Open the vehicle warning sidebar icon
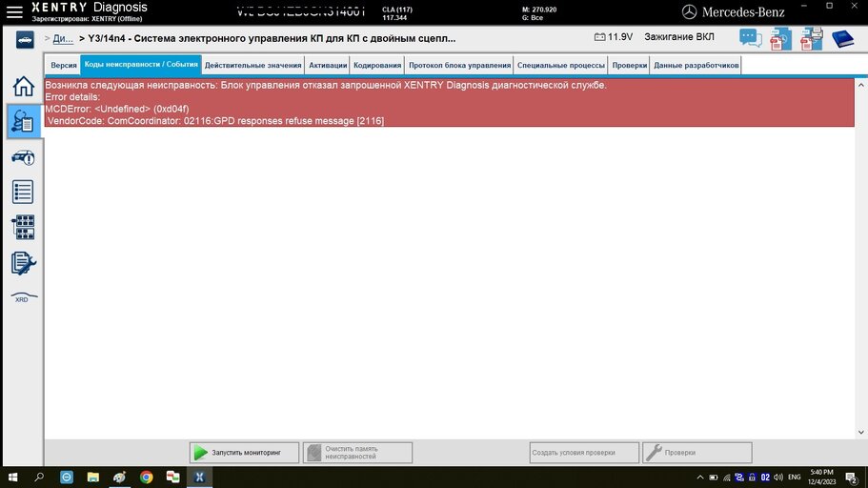Screen dimensions: 868x488 point(23,158)
